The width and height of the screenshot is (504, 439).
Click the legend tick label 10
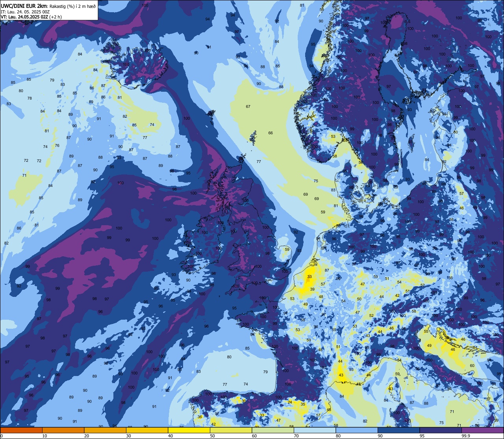click(x=44, y=436)
